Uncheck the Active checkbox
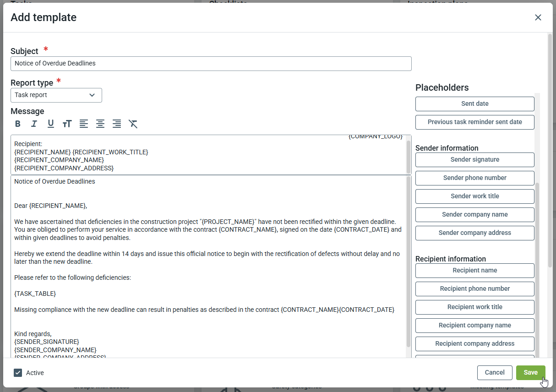Image resolution: width=556 pixels, height=392 pixels. point(18,373)
